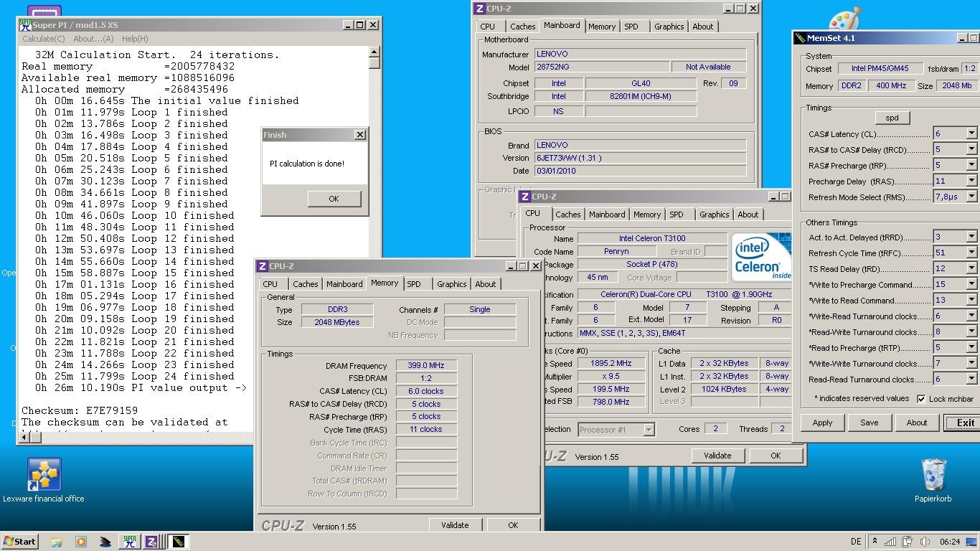Image resolution: width=980 pixels, height=551 pixels.
Task: Expand Precharge Delay (tRAS) dropdown in MemSet
Action: coord(971,181)
